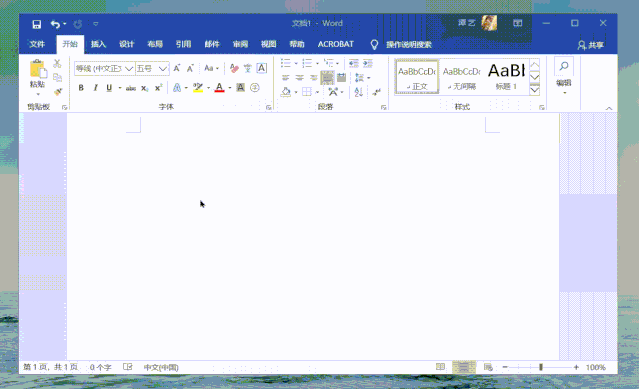Open the phonetic guide (拼音) tool
The image size is (639, 389).
247,68
